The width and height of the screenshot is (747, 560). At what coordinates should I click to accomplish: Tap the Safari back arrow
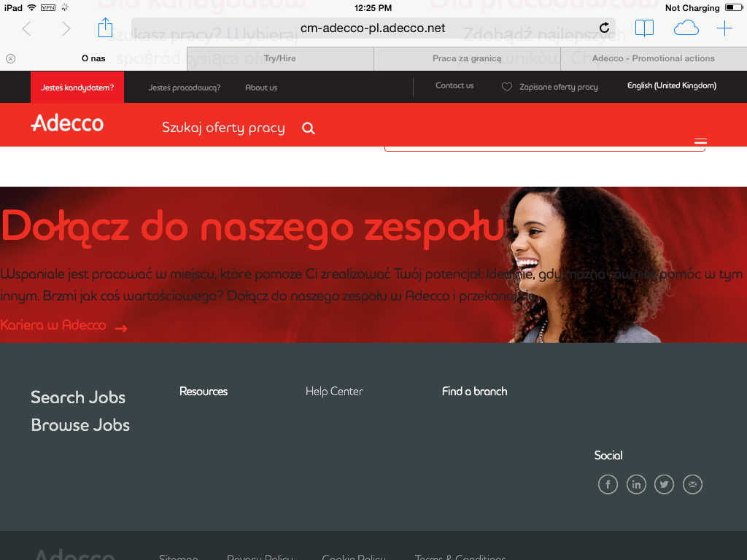pos(27,28)
